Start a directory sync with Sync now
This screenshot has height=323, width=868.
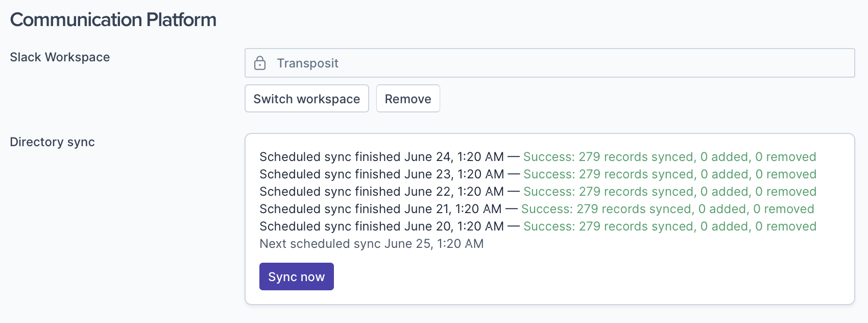tap(296, 276)
